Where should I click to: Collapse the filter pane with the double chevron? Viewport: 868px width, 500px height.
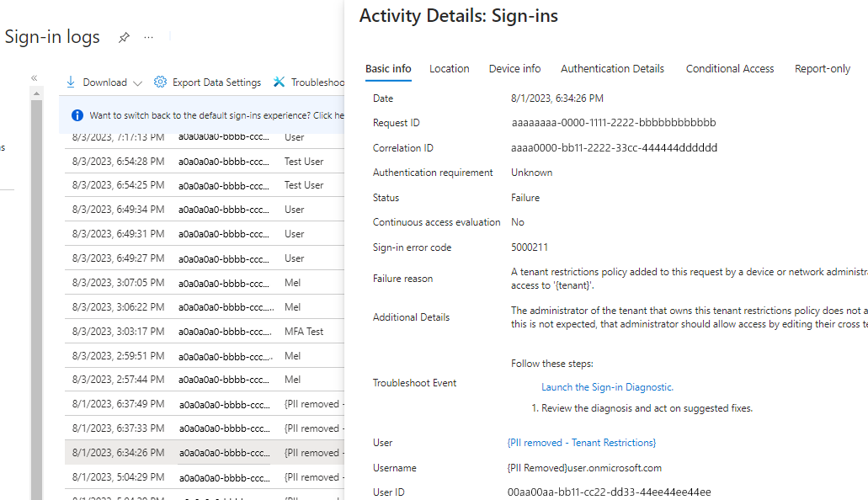34,77
